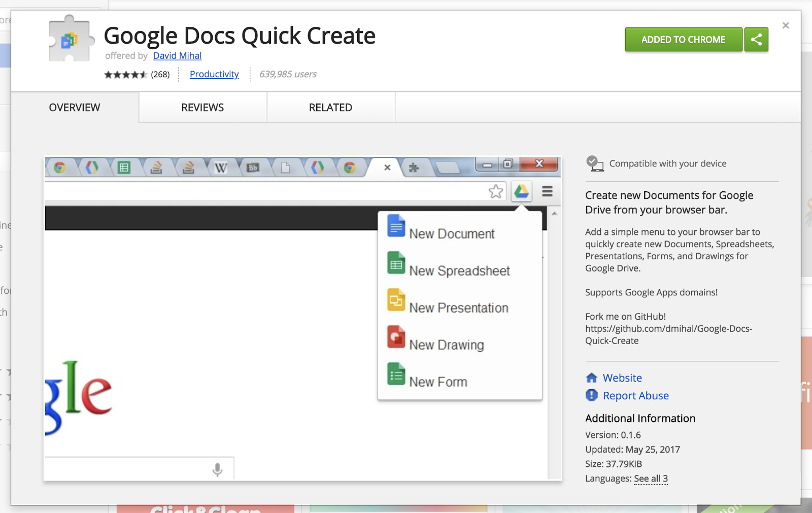Viewport: 812px width, 513px height.
Task: Click the Size: 37.79KiB text
Action: pyautogui.click(x=614, y=464)
